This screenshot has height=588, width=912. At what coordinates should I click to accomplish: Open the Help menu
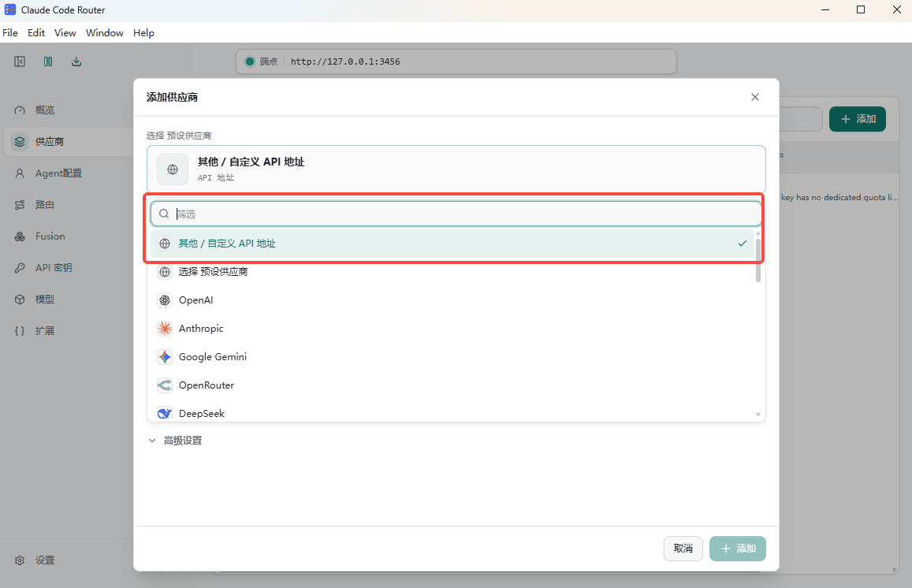point(143,33)
